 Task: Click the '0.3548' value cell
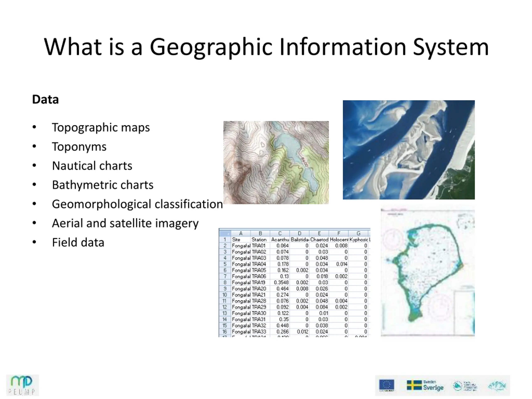(280, 283)
